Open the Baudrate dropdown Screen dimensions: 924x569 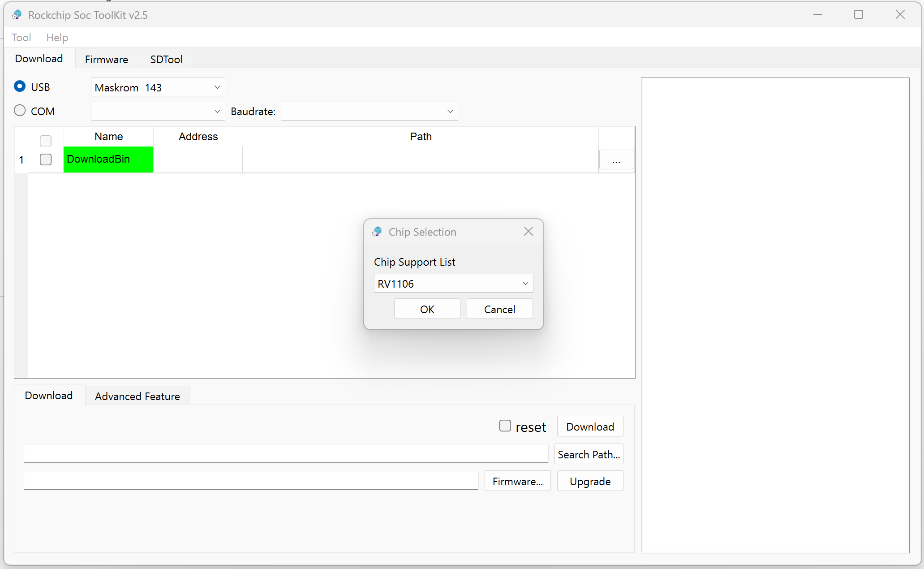[449, 111]
